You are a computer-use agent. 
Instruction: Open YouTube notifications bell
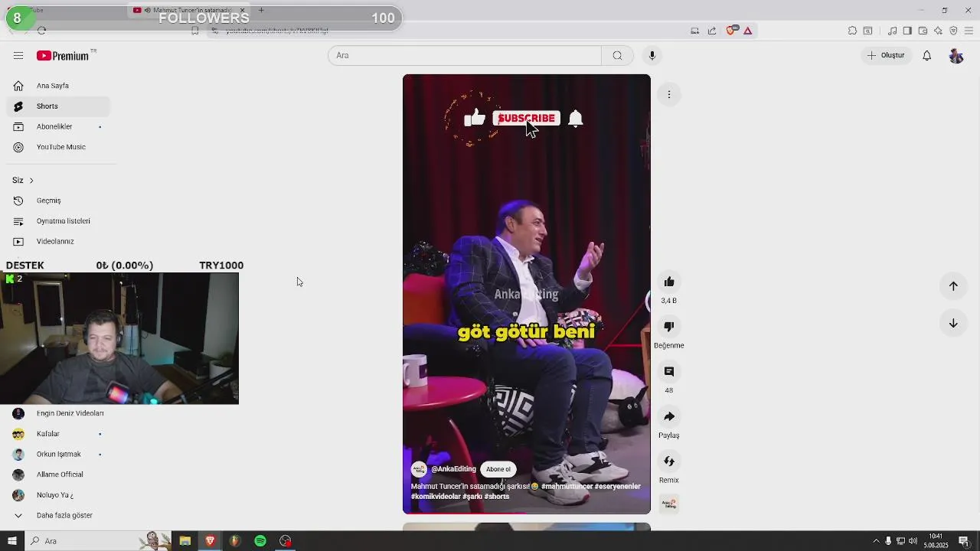point(926,55)
